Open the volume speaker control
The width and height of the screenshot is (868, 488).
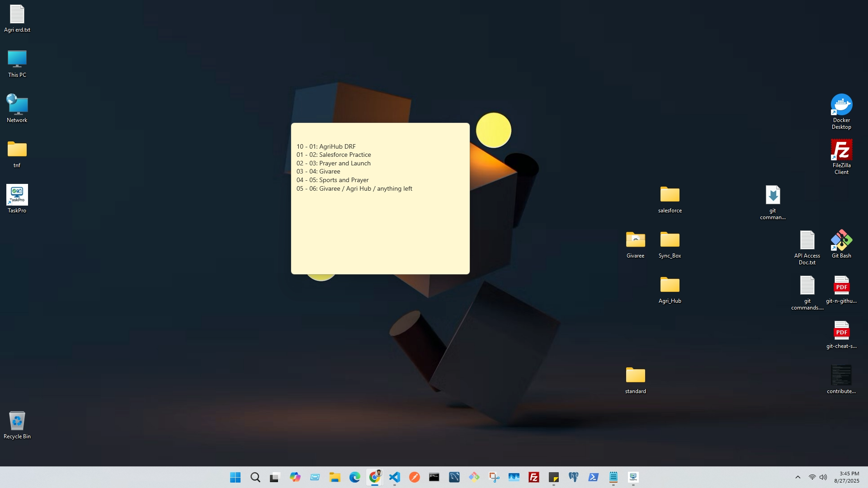823,477
